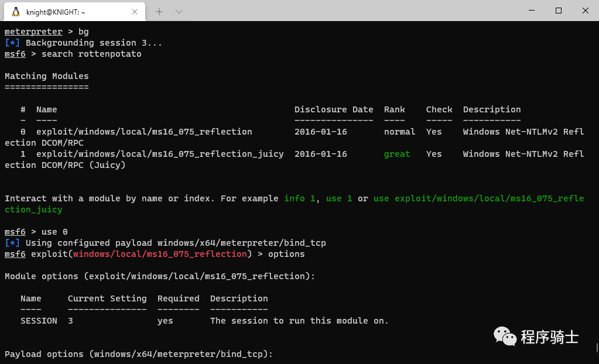Click the 'Check' column header
Viewport: 599px width, 364px height.
[439, 109]
